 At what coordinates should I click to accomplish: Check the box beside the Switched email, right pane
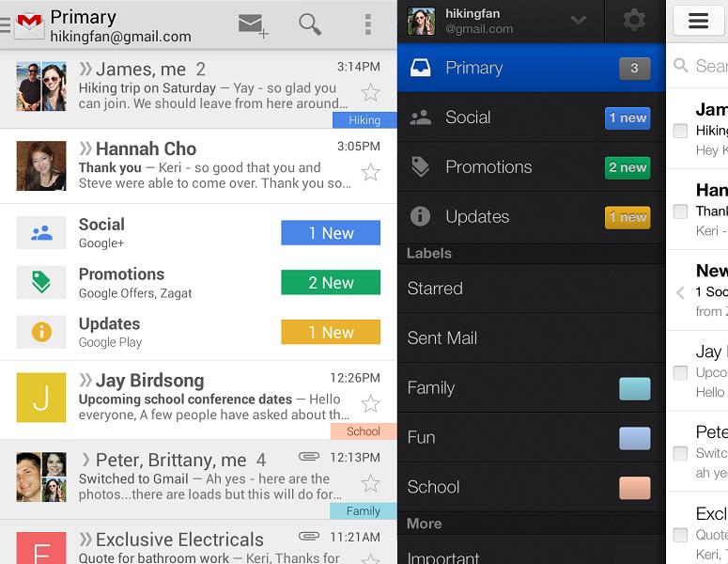pyautogui.click(x=680, y=453)
